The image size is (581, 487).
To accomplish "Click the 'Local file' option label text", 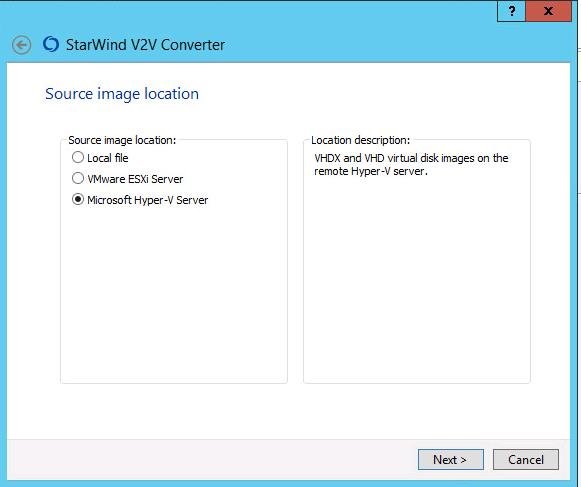I will point(108,158).
